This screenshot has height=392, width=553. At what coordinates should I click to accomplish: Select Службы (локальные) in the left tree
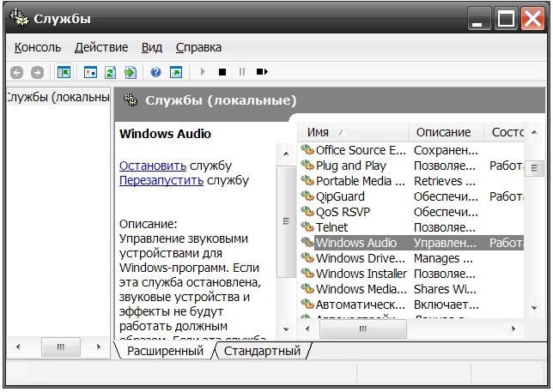[58, 97]
